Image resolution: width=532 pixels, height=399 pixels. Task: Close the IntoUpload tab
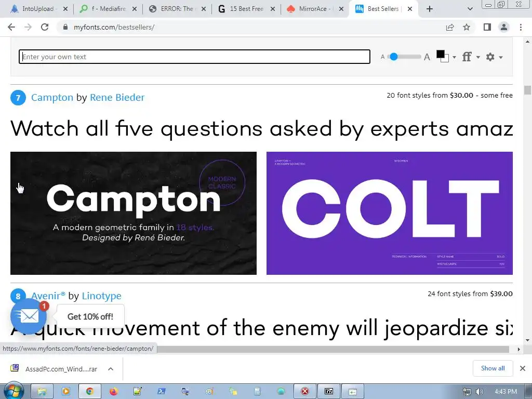click(65, 9)
